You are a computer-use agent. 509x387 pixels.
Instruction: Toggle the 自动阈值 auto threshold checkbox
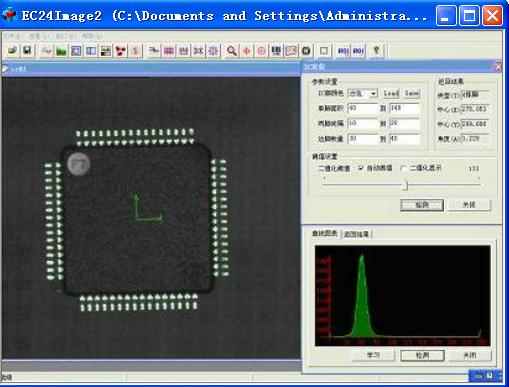pos(361,168)
